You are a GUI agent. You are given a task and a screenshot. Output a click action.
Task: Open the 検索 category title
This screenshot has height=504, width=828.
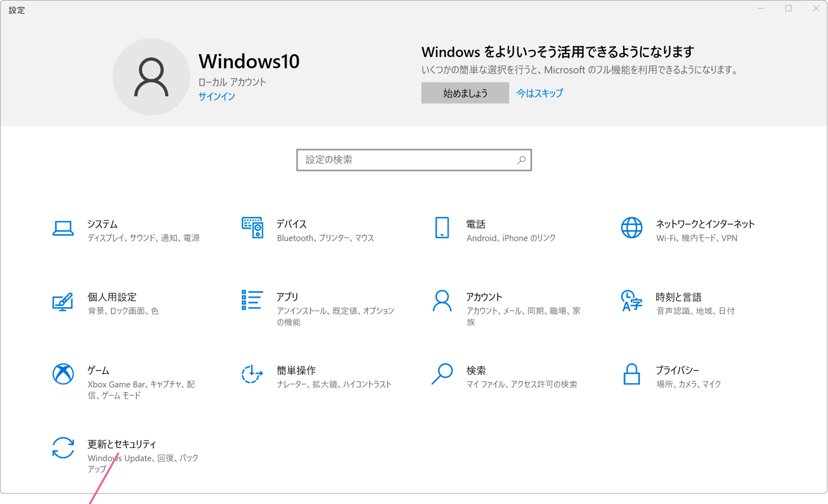click(476, 370)
